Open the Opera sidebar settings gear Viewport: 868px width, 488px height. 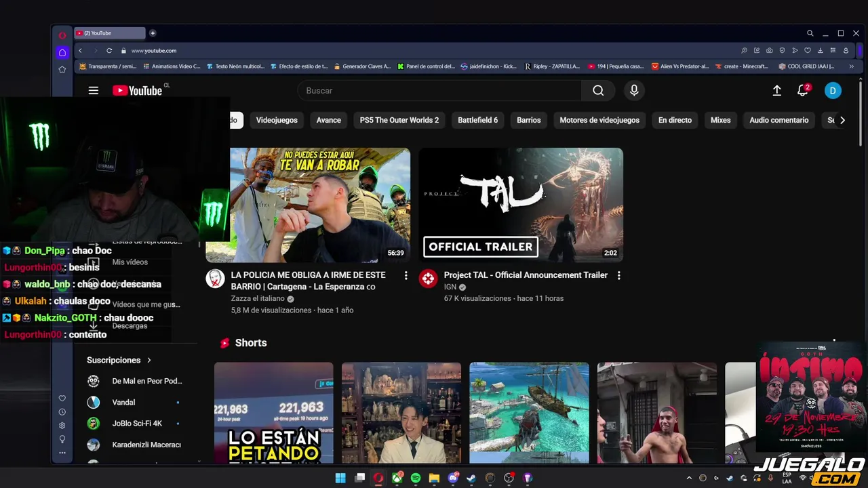coord(62,426)
